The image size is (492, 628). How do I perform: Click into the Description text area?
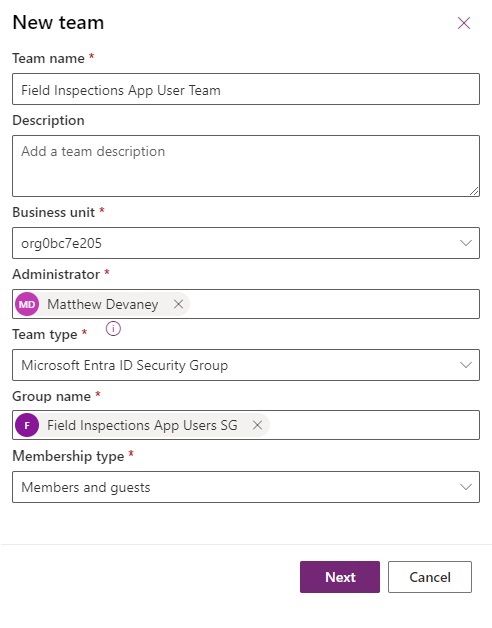(x=246, y=166)
